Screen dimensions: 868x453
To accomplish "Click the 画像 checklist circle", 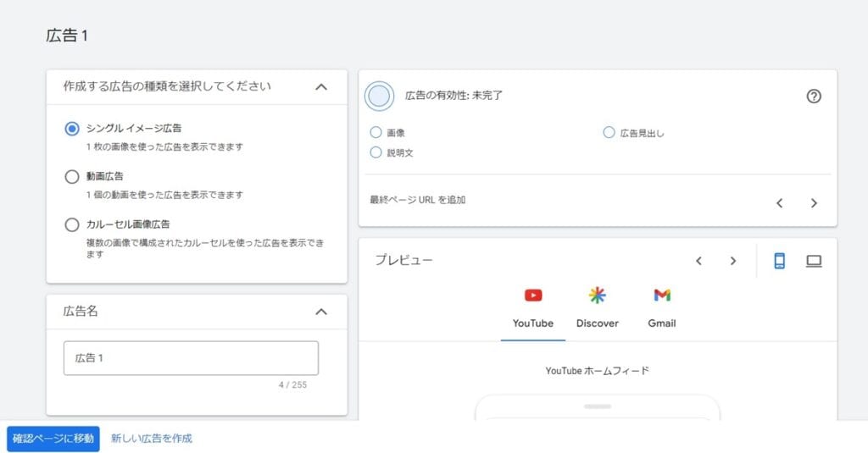I will [376, 132].
